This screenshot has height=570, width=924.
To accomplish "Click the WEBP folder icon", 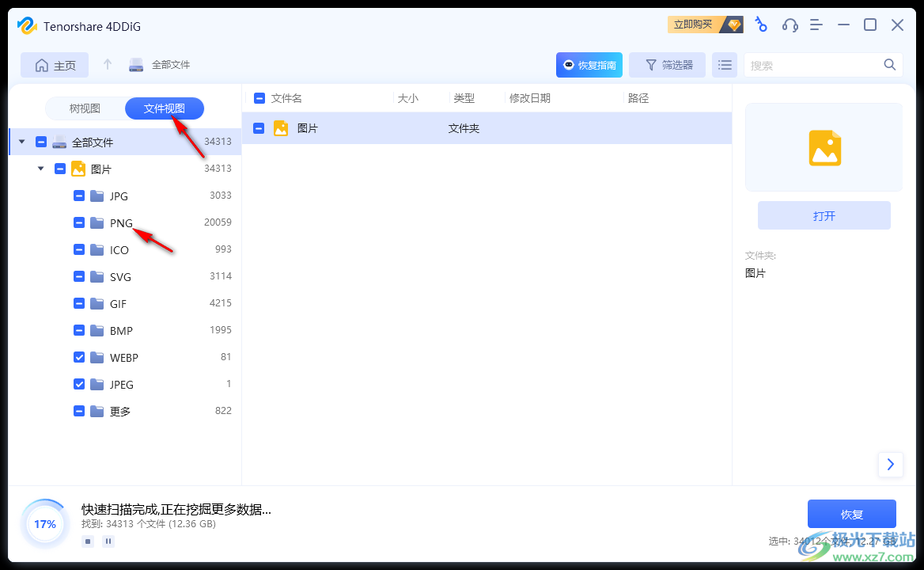I will [97, 357].
